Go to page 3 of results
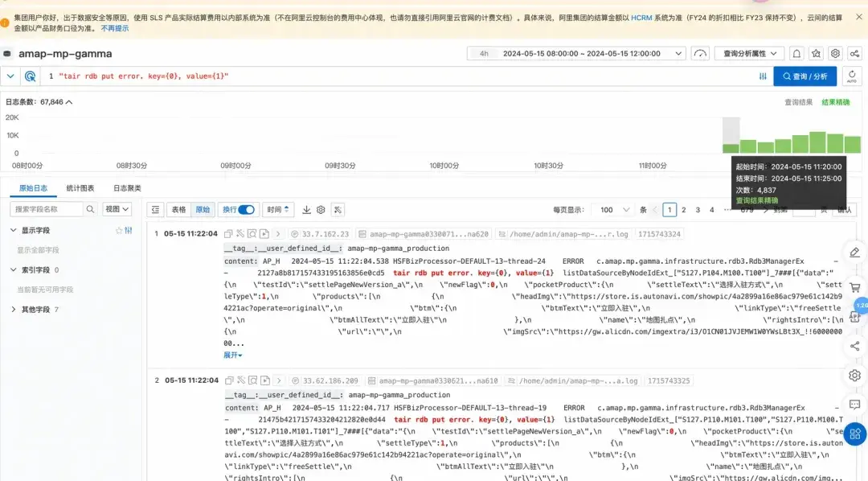This screenshot has width=868, height=481. 698,210
